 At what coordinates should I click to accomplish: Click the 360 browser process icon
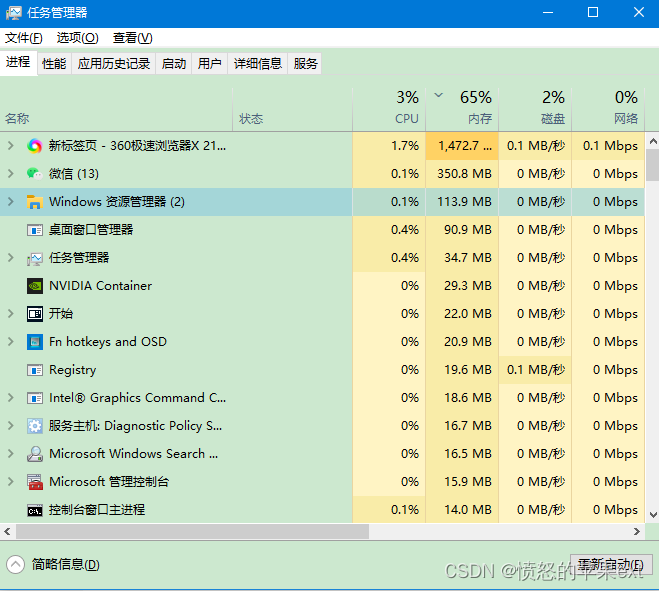tap(35, 146)
